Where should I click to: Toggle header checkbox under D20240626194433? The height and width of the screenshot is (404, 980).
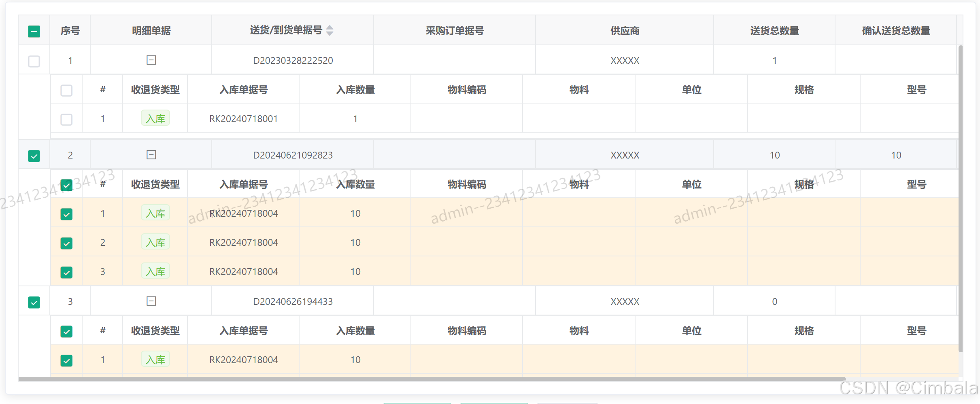click(x=66, y=331)
